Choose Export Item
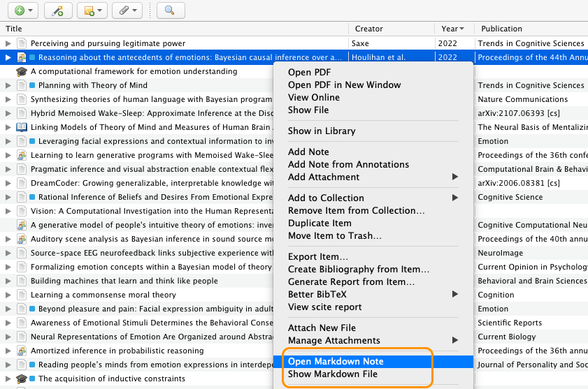Screen dimensions: 588x389 [x=373, y=257]
